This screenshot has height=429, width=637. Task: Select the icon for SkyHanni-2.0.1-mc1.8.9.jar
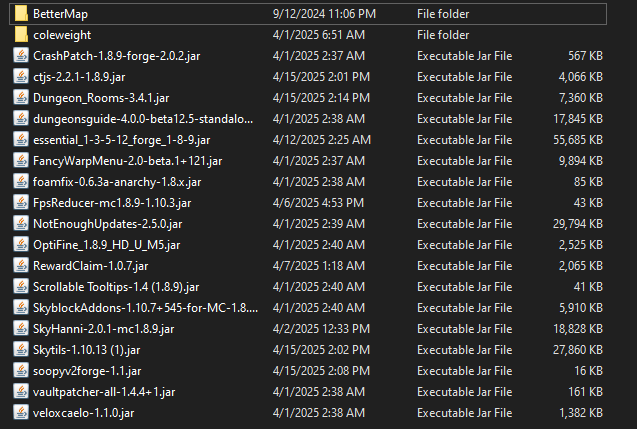(x=21, y=329)
